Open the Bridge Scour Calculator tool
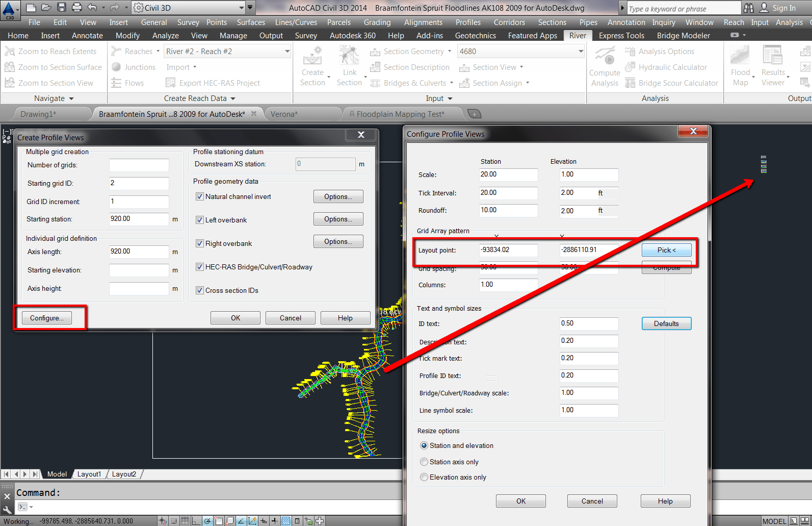This screenshot has width=812, height=526. point(672,83)
